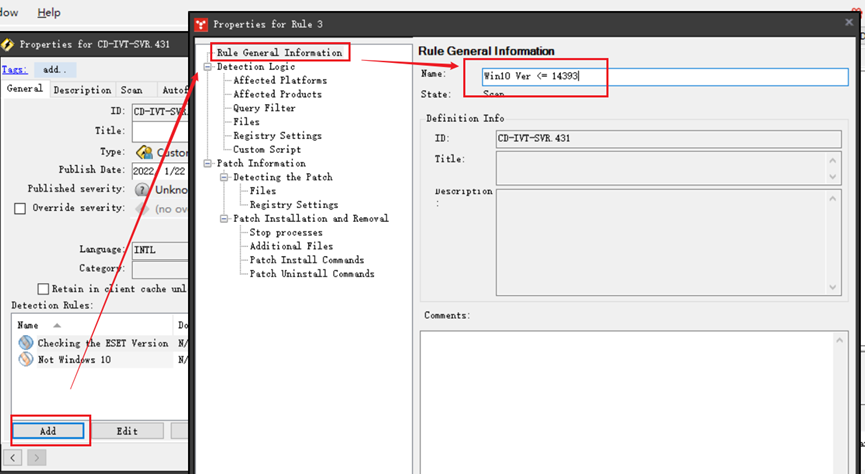This screenshot has height=474, width=865.
Task: Collapse the Patch Information tree node
Action: 207,163
